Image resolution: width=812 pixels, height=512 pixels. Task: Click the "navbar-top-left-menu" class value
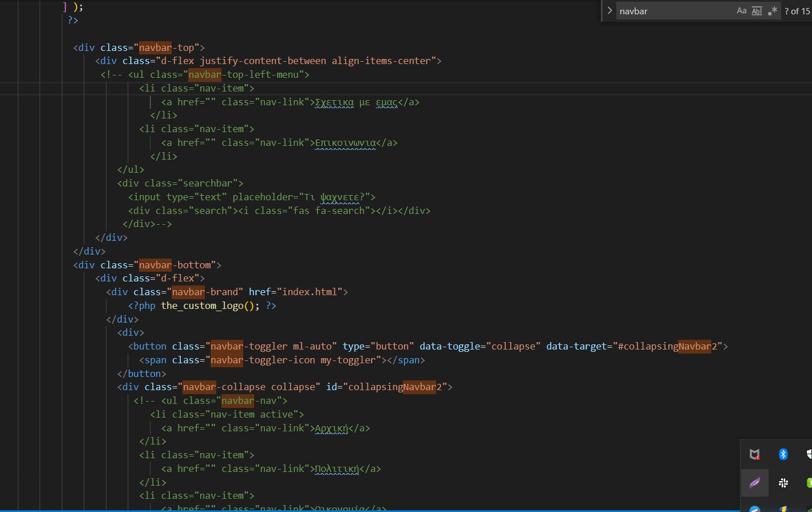tap(244, 74)
